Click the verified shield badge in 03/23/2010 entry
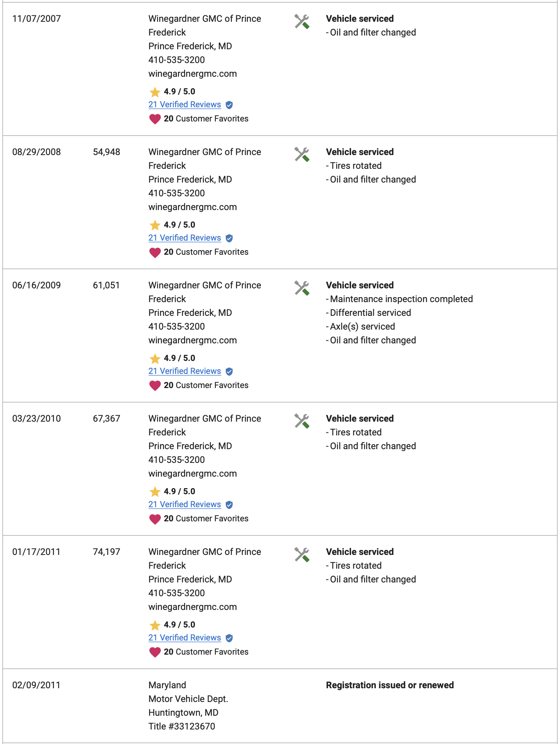The height and width of the screenshot is (744, 560). tap(229, 505)
